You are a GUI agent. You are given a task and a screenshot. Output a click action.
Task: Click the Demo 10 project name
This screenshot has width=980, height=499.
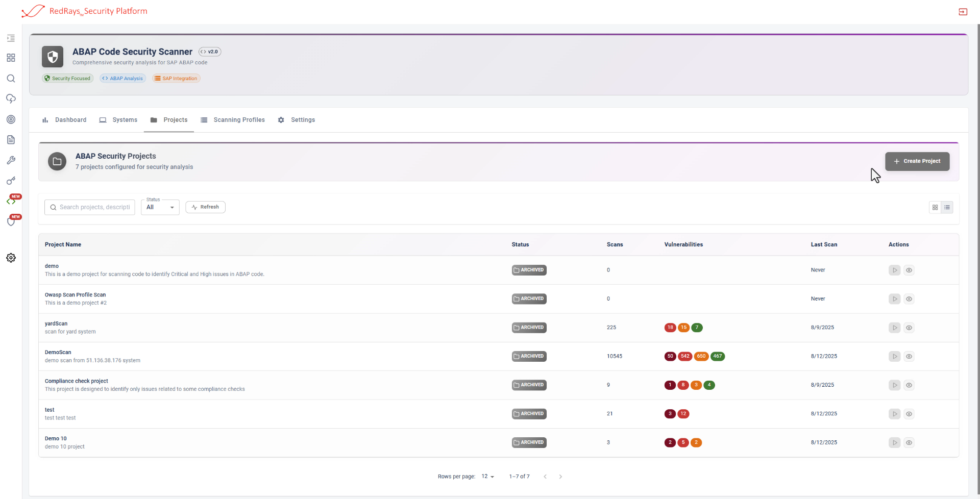point(56,438)
